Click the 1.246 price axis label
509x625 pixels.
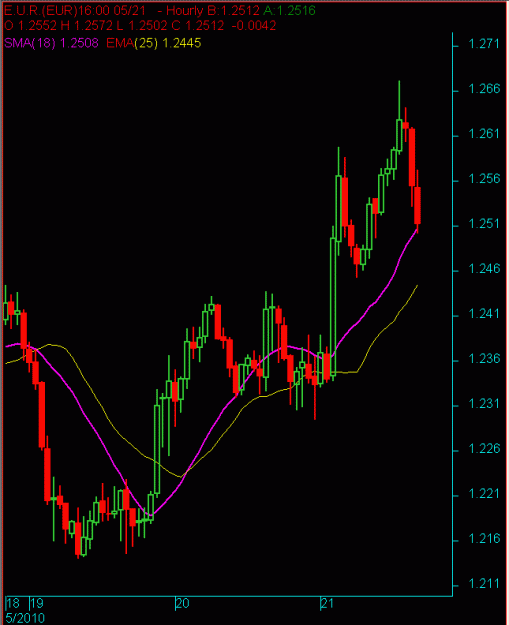[x=484, y=269]
